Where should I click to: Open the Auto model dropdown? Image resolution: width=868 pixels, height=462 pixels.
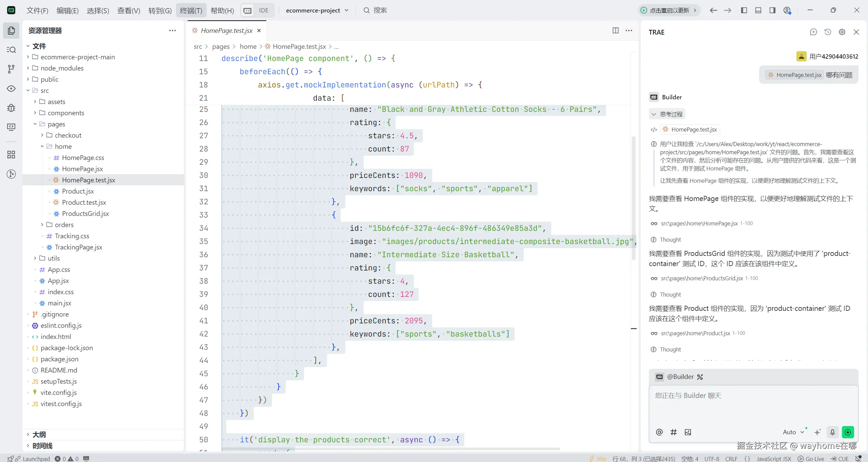click(793, 432)
